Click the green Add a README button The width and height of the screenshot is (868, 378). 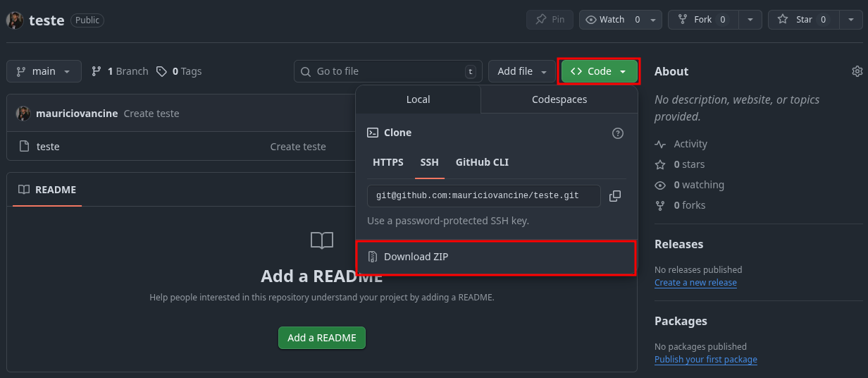coord(322,338)
